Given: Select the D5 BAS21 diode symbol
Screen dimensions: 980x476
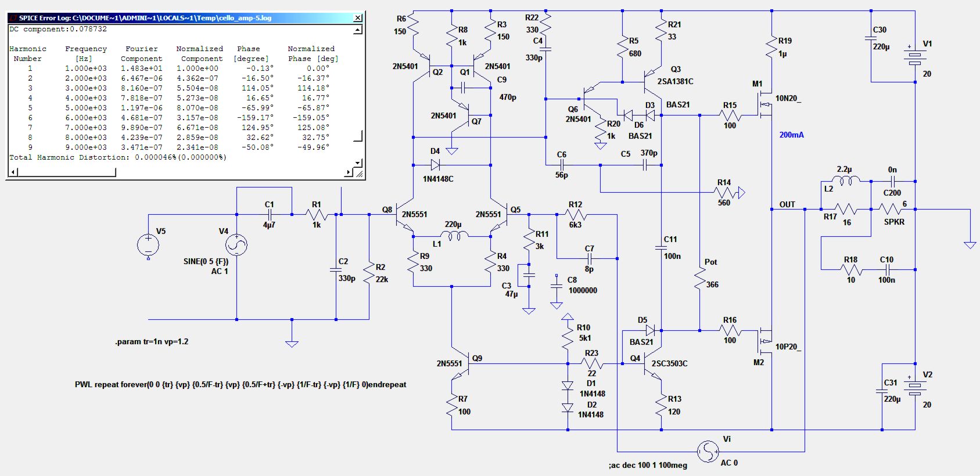Looking at the screenshot, I should click(650, 330).
